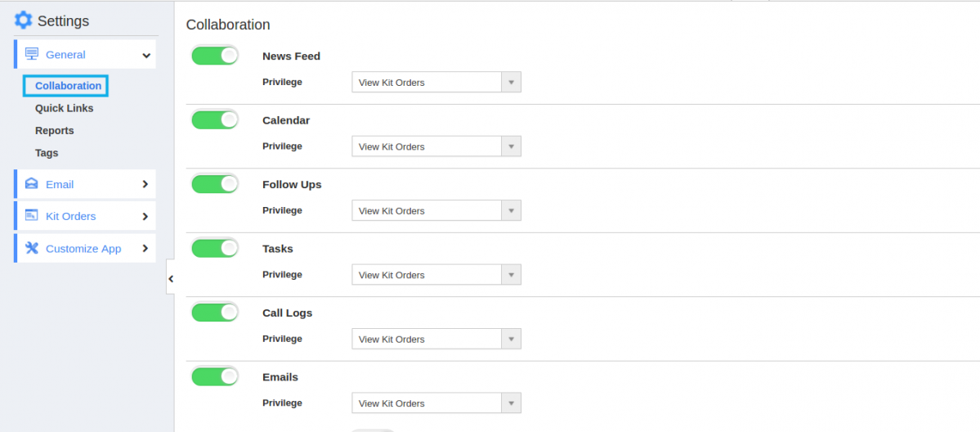Viewport: 980px width, 432px height.
Task: Open the Follow Ups privilege dropdown
Action: (436, 210)
